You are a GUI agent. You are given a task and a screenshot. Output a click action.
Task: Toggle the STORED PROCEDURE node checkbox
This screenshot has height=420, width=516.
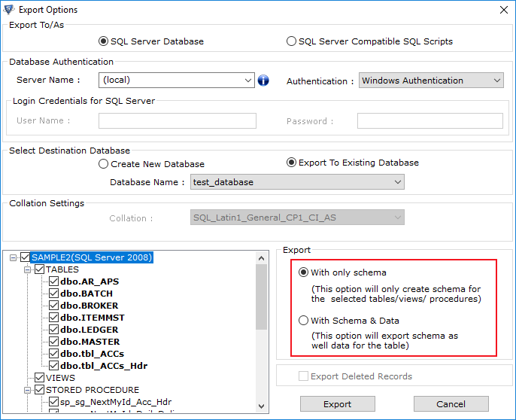(39, 390)
